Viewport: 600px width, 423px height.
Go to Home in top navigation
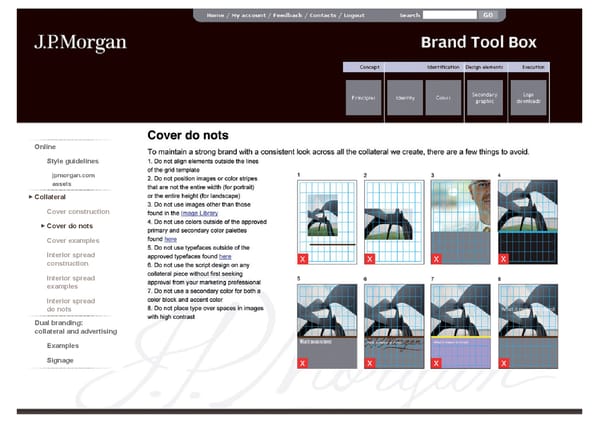click(215, 16)
